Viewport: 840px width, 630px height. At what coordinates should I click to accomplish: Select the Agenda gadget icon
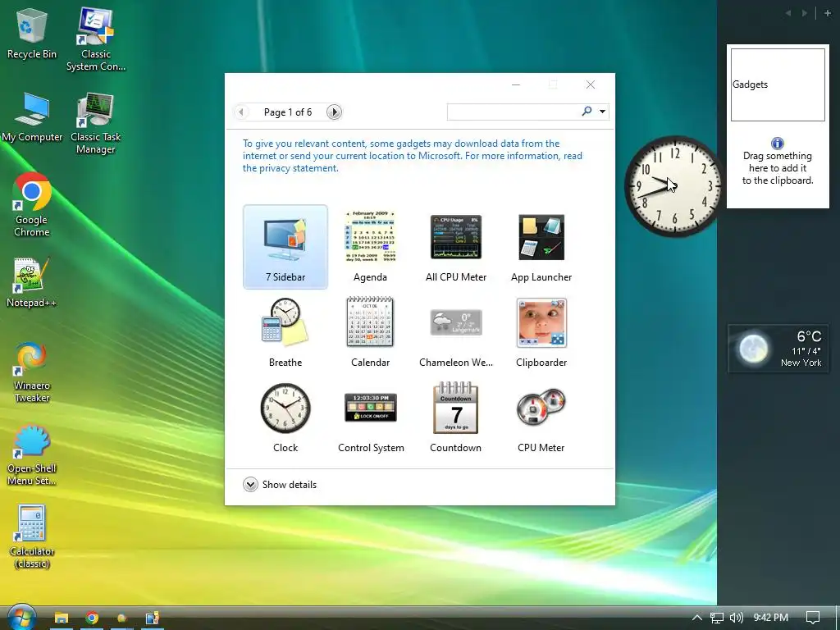[370, 236]
